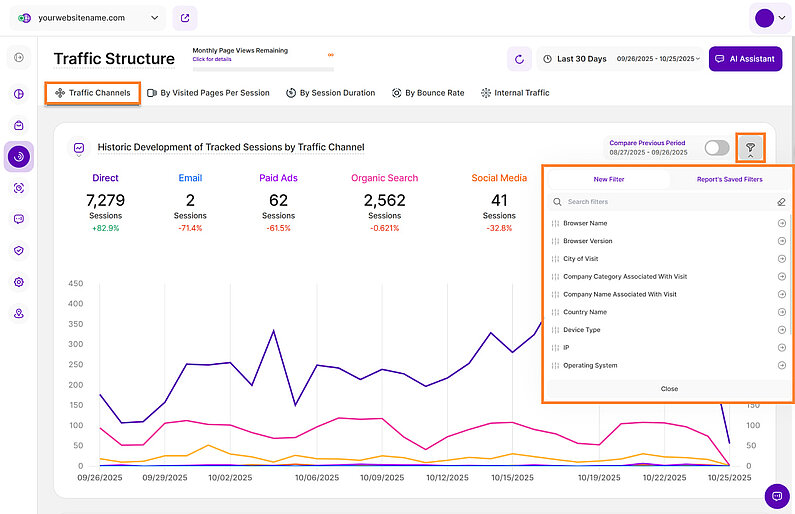Expand the left sidebar arrow icon
Screen dimensions: 795x514
click(x=19, y=58)
